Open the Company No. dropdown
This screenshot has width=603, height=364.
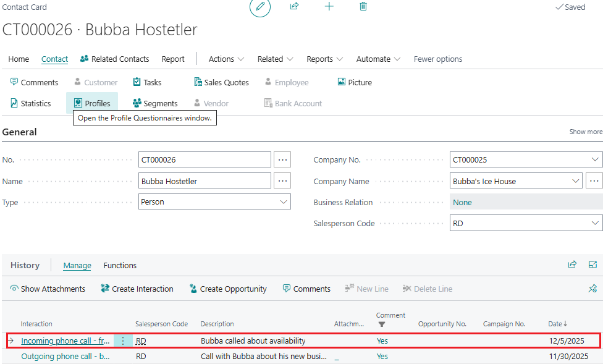pos(595,159)
